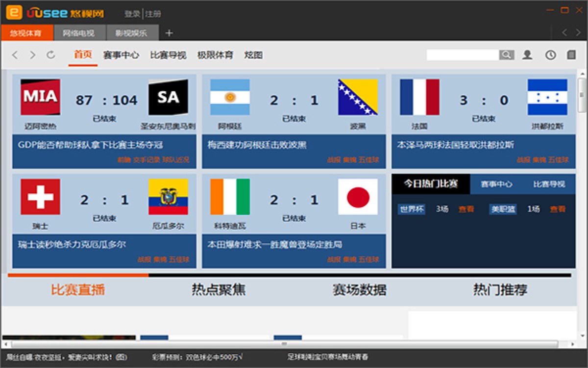This screenshot has height=368, width=588.
Task: Click 集锦 under the Switzerland match
Action: 160,259
